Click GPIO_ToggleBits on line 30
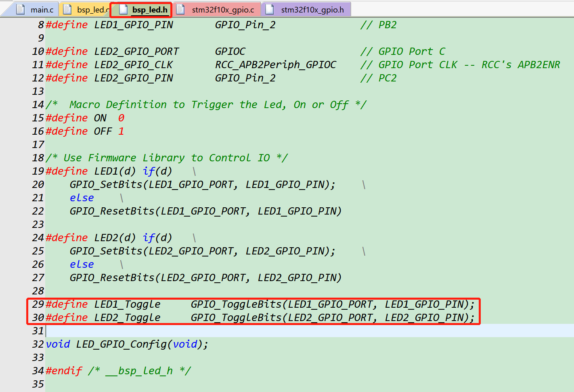Image resolution: width=574 pixels, height=392 pixels. point(236,317)
